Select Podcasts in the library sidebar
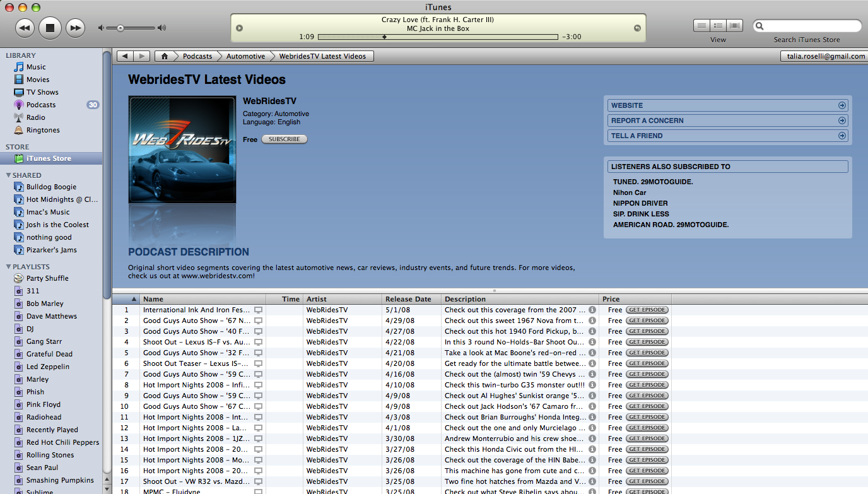 (41, 105)
